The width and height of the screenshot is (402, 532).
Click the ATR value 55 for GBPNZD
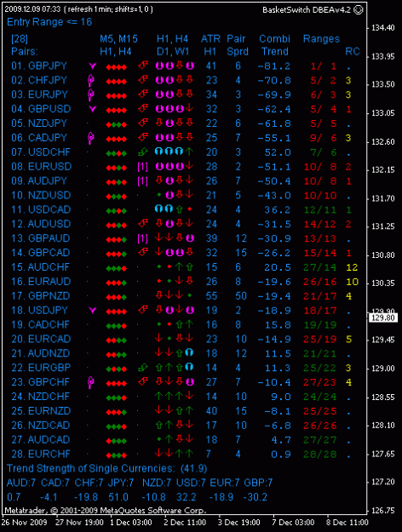[x=211, y=296]
